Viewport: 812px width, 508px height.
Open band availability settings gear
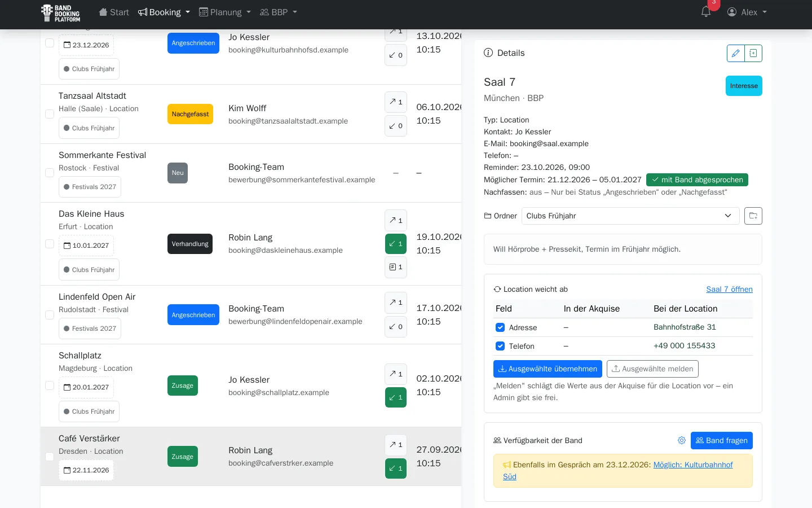click(682, 440)
